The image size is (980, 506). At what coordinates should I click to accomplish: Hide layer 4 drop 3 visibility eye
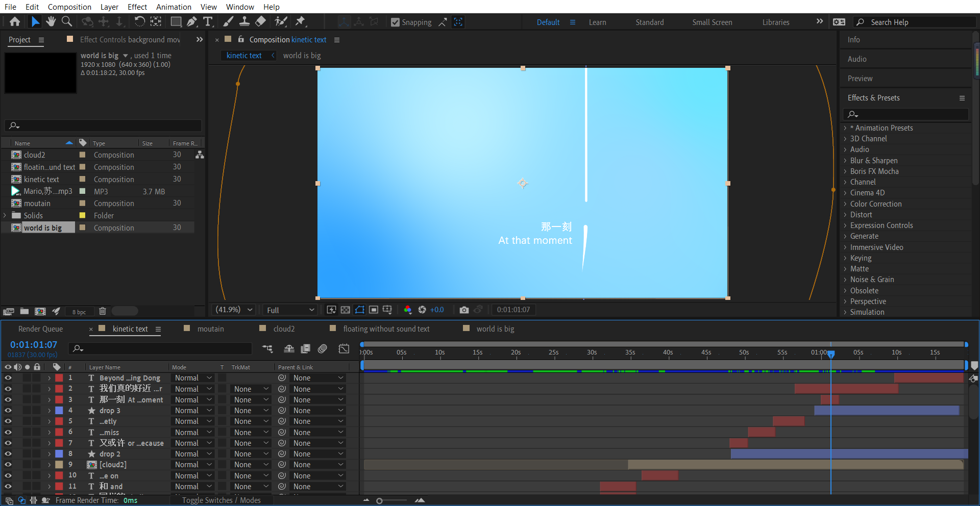click(x=8, y=411)
